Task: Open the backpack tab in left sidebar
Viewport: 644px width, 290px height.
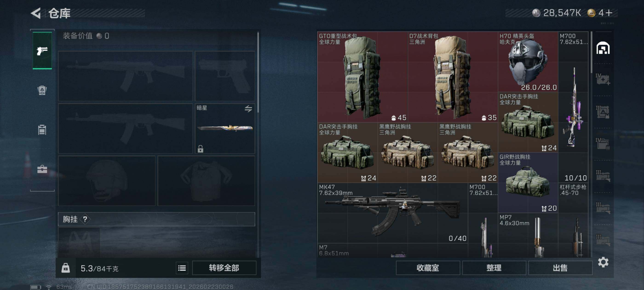Action: pos(42,90)
